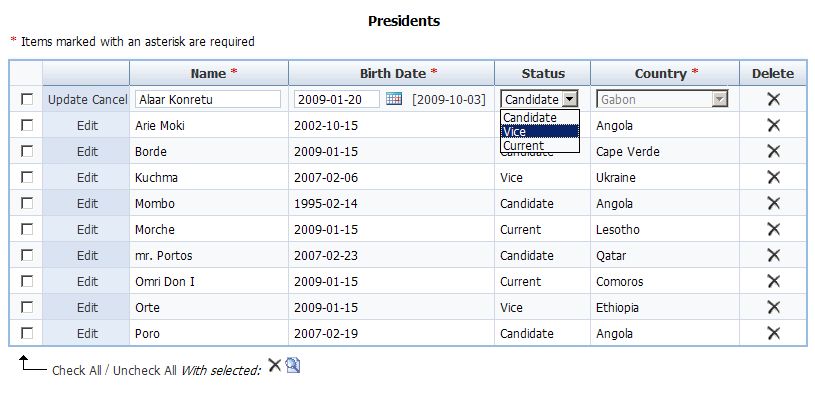The image size is (815, 405).
Task: Delete the Morche row
Action: pos(773,229)
